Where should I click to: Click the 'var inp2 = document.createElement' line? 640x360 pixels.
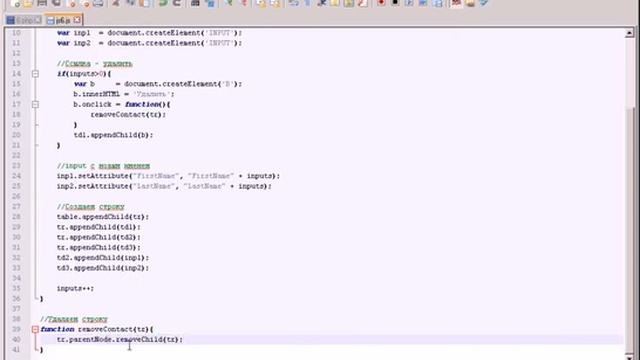tap(149, 43)
